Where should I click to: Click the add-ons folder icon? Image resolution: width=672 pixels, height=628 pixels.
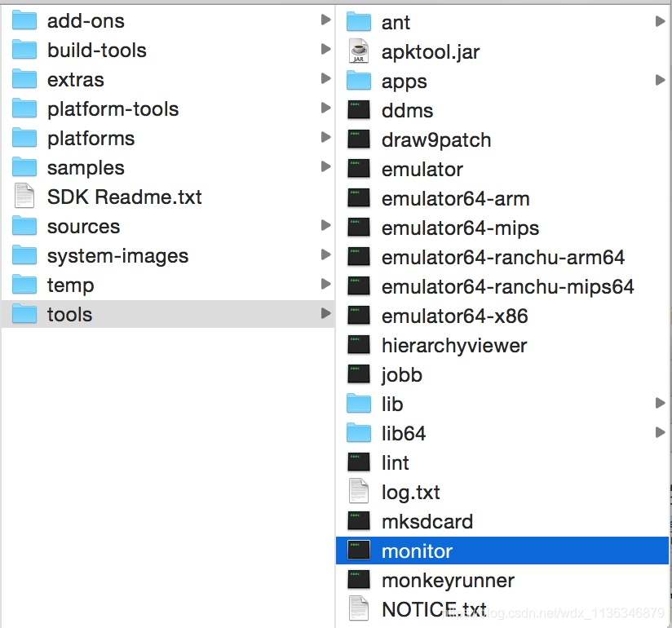[24, 20]
